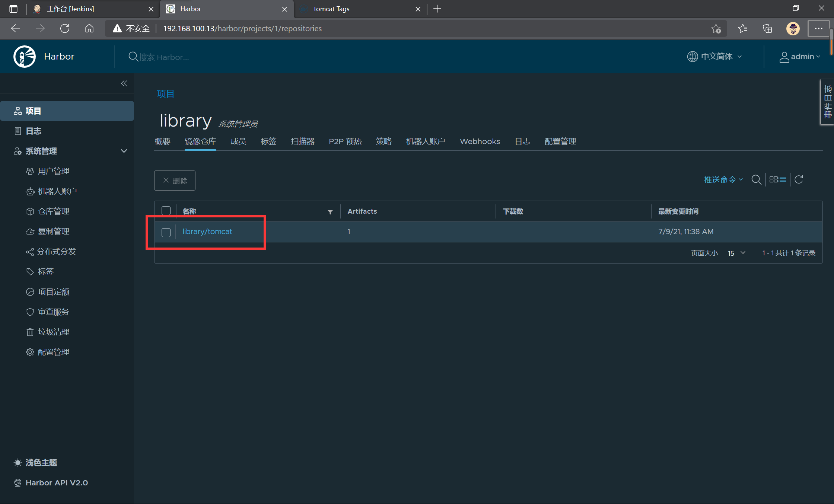Open the vertical event log (事件日志) side tab

(x=827, y=102)
